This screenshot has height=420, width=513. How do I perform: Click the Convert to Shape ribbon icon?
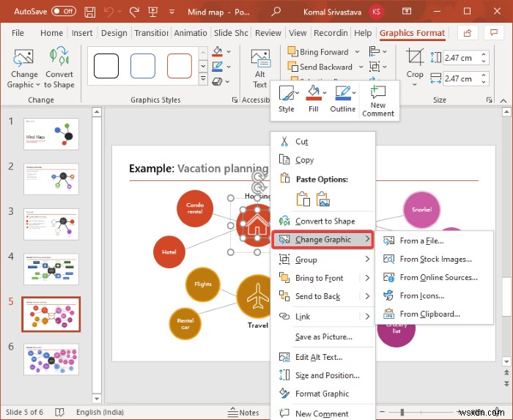(59, 68)
